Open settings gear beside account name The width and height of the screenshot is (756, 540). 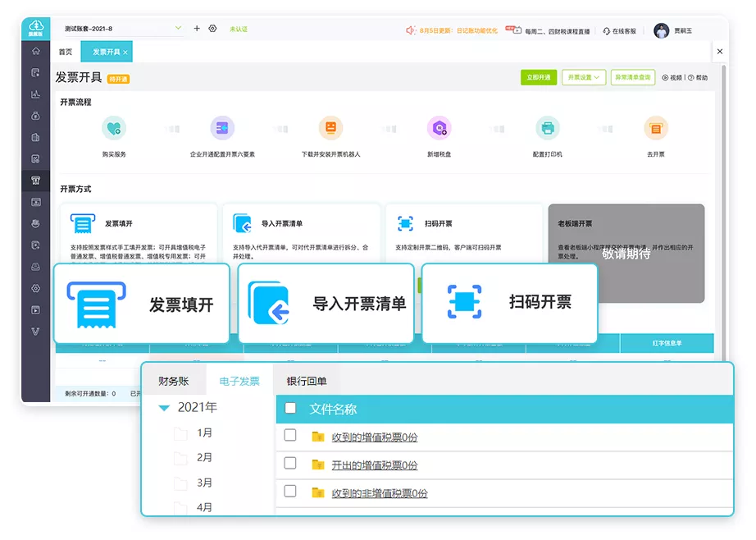click(x=212, y=29)
